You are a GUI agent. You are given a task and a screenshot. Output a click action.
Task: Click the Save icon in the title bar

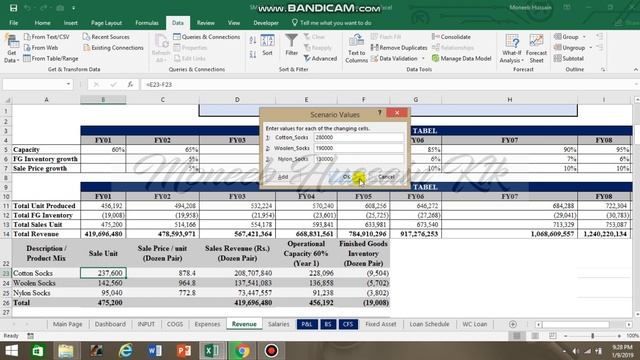click(13, 8)
